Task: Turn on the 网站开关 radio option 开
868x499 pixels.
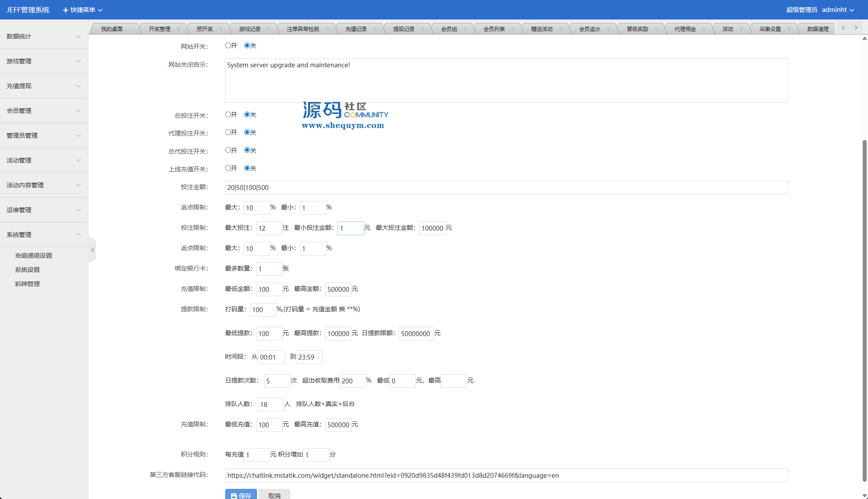Action: click(x=228, y=46)
